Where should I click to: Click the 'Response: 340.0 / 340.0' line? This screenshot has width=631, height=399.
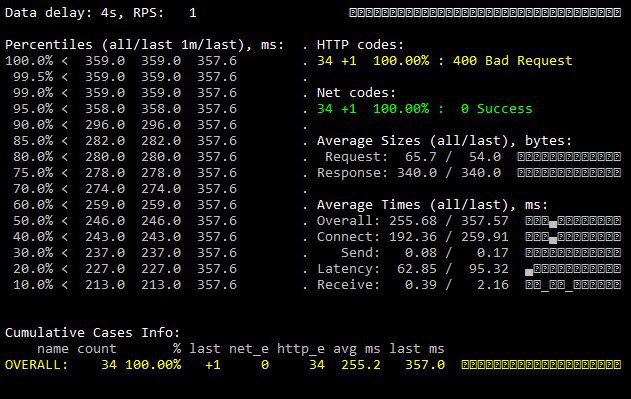coord(409,173)
